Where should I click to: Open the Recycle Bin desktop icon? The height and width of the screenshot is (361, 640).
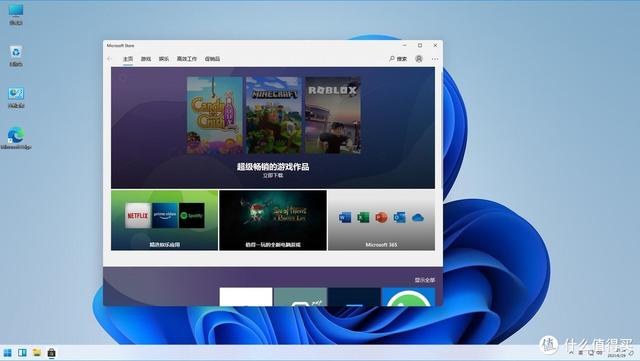tap(16, 56)
